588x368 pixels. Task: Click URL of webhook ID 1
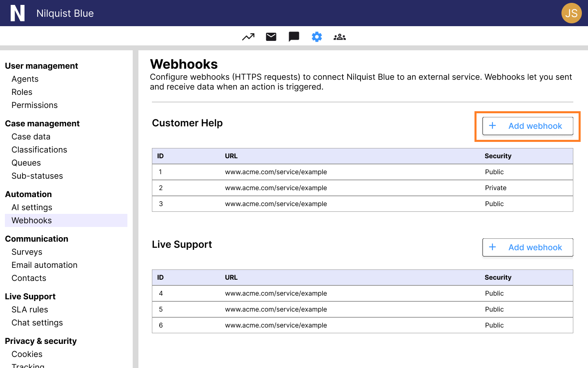[276, 172]
